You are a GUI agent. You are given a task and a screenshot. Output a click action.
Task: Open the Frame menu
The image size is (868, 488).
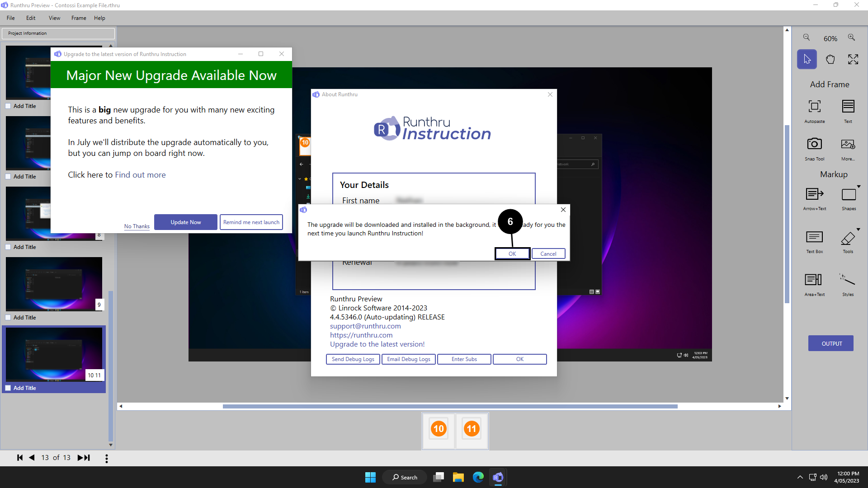(79, 18)
